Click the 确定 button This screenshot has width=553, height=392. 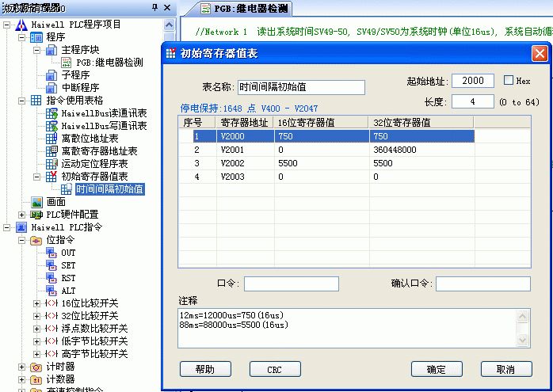pos(436,369)
